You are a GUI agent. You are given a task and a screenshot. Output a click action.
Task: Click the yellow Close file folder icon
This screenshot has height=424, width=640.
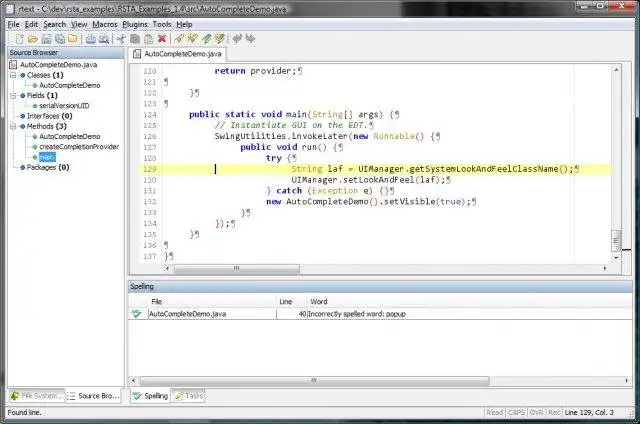[x=73, y=39]
